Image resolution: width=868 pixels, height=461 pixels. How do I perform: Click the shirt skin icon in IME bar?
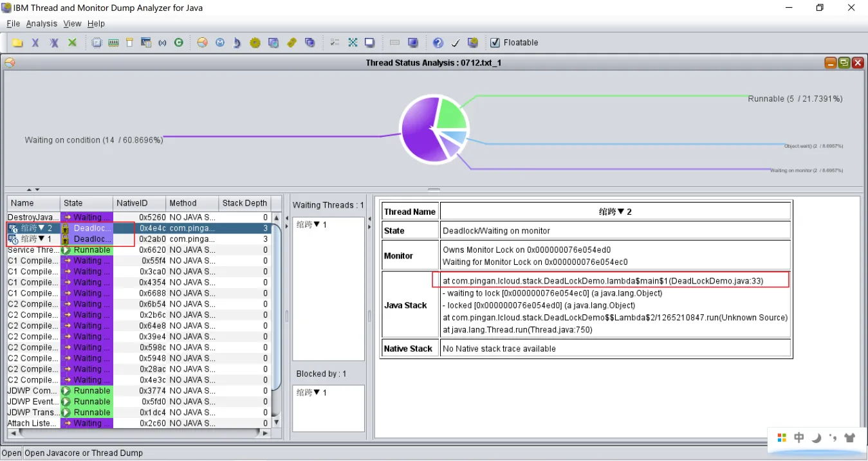850,438
